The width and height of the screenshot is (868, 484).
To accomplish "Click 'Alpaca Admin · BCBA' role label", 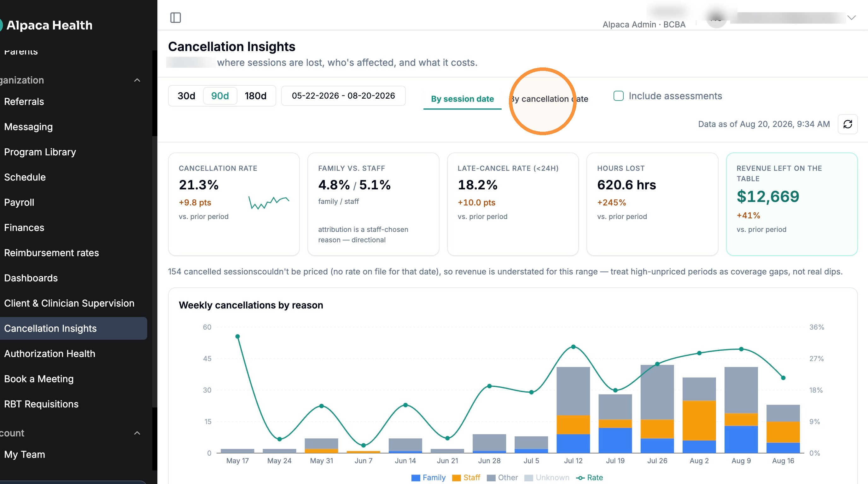I will 644,25.
